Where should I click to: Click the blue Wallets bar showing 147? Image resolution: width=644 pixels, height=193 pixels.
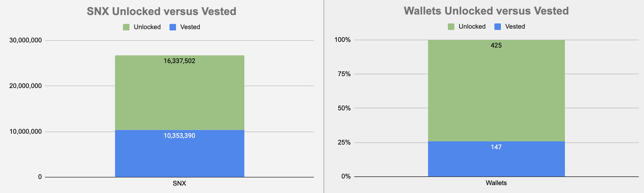(496, 159)
